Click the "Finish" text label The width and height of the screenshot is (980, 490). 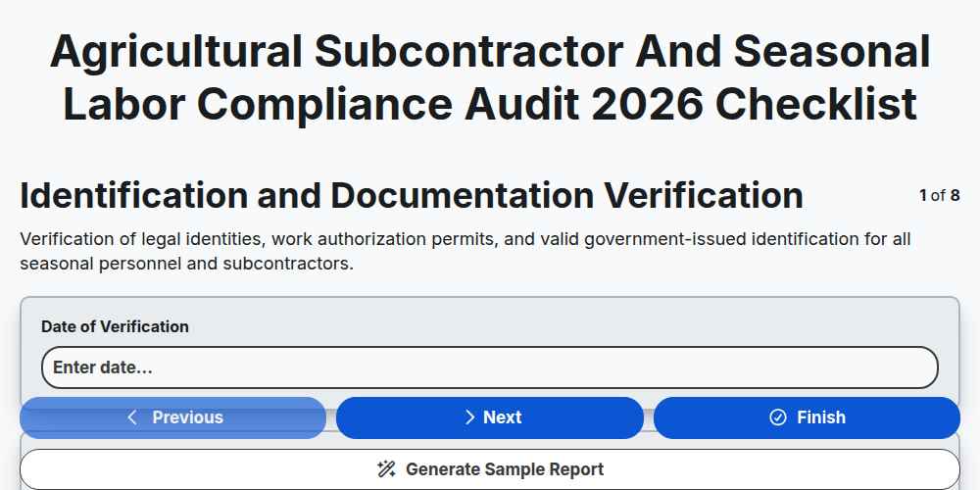click(x=821, y=417)
